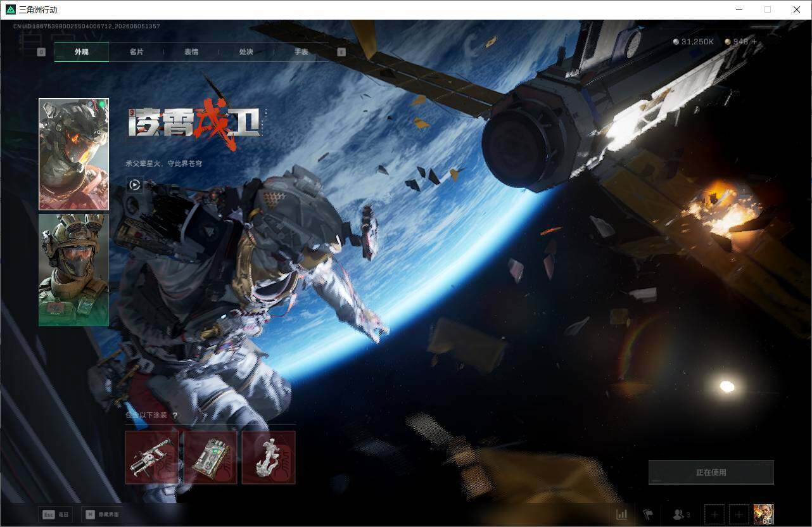The width and height of the screenshot is (812, 527).
Task: Open the bar chart stats icon
Action: [x=622, y=514]
